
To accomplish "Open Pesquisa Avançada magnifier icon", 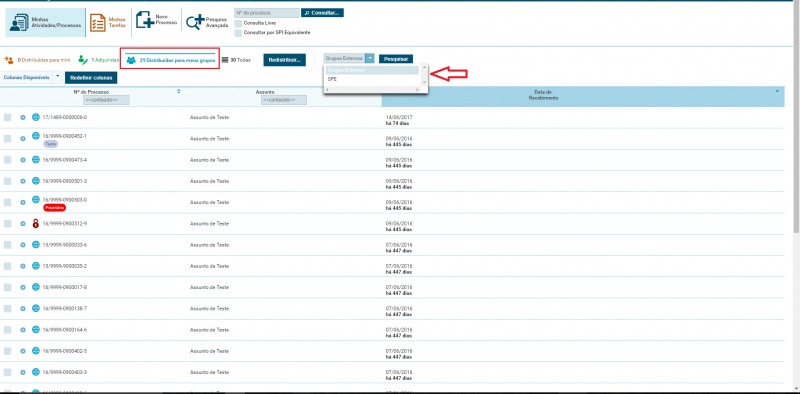I will pyautogui.click(x=195, y=21).
